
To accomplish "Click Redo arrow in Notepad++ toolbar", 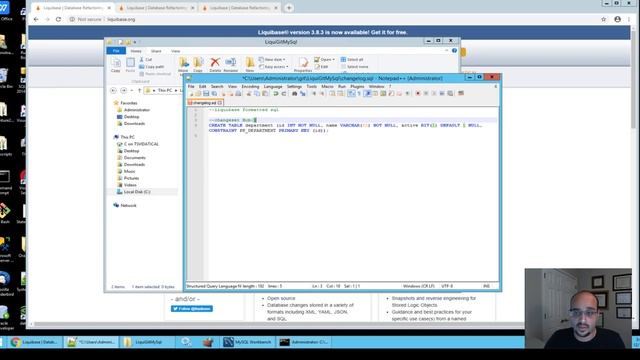I will click(284, 93).
